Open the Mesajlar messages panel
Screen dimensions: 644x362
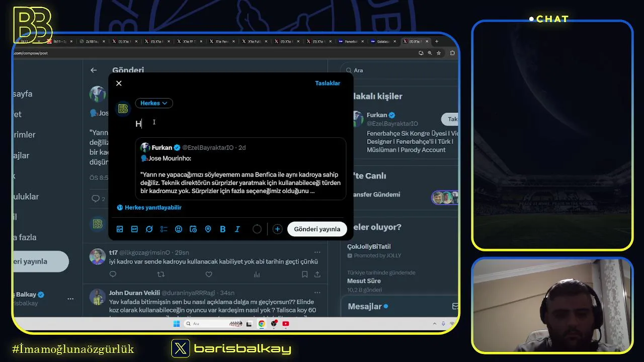(400, 306)
